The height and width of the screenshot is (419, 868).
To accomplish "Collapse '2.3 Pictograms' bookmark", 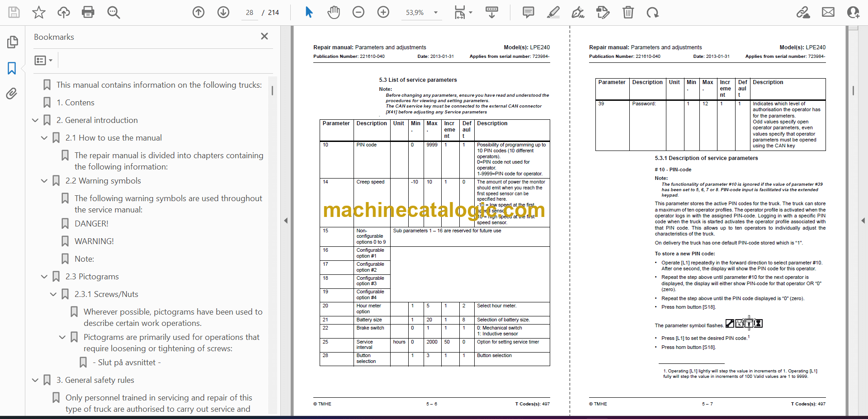I will pyautogui.click(x=44, y=277).
